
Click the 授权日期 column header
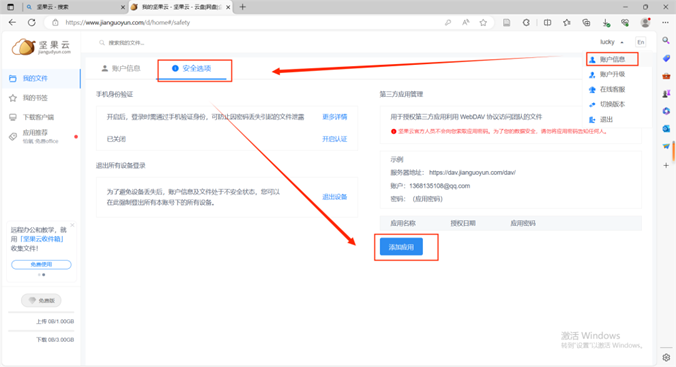463,223
